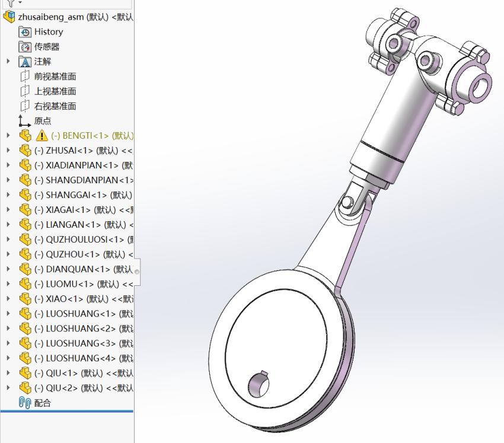Expand the QIU<2> component node
The height and width of the screenshot is (443, 504).
coord(8,388)
